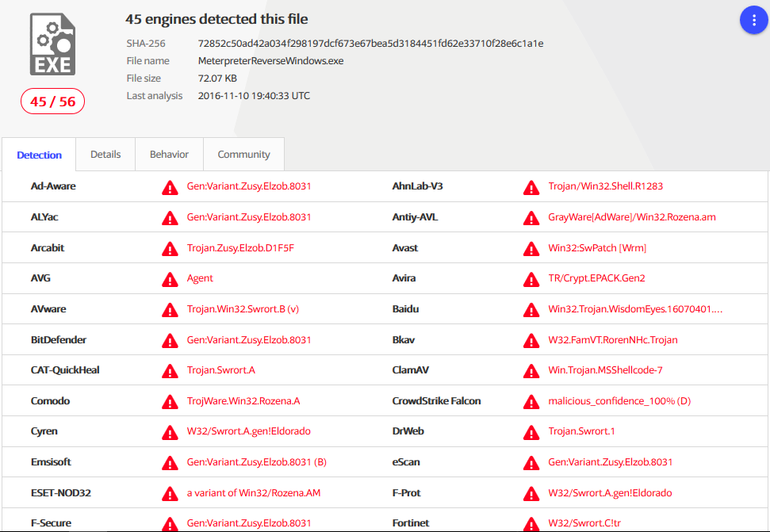Click the warning icon in the CrowdStrike Falcon row
The image size is (770, 532).
click(531, 402)
